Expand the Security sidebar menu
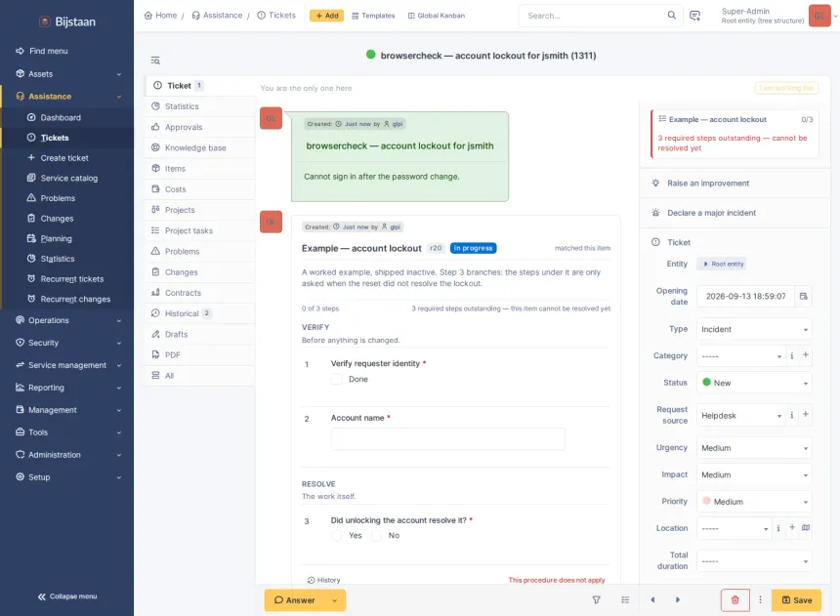This screenshot has width=840, height=616. coord(67,343)
